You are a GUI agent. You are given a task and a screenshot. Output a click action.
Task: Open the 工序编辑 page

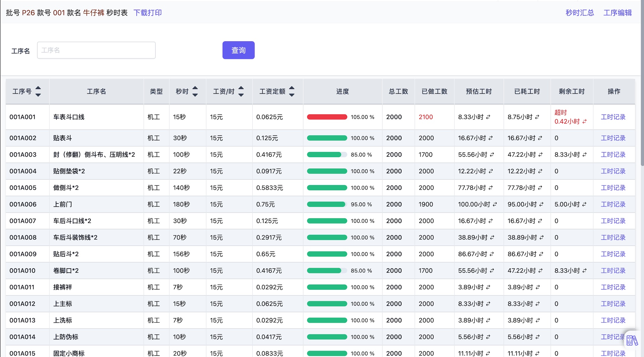tap(618, 13)
